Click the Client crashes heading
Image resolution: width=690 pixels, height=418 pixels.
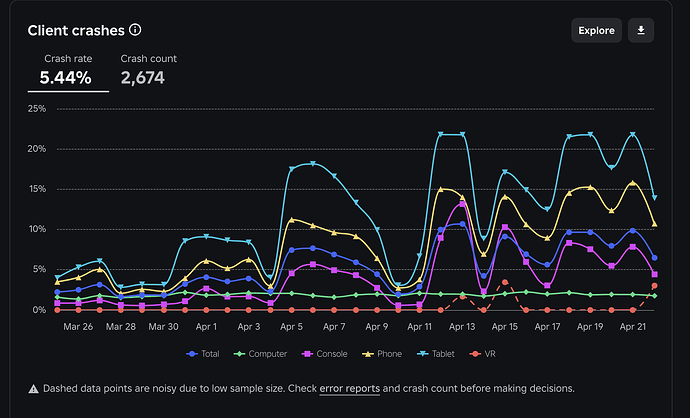76,30
